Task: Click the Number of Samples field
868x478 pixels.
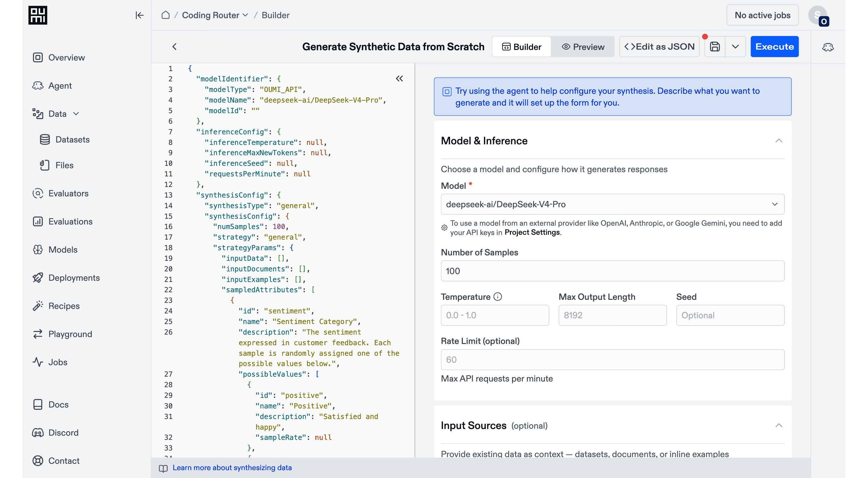Action: pos(612,271)
